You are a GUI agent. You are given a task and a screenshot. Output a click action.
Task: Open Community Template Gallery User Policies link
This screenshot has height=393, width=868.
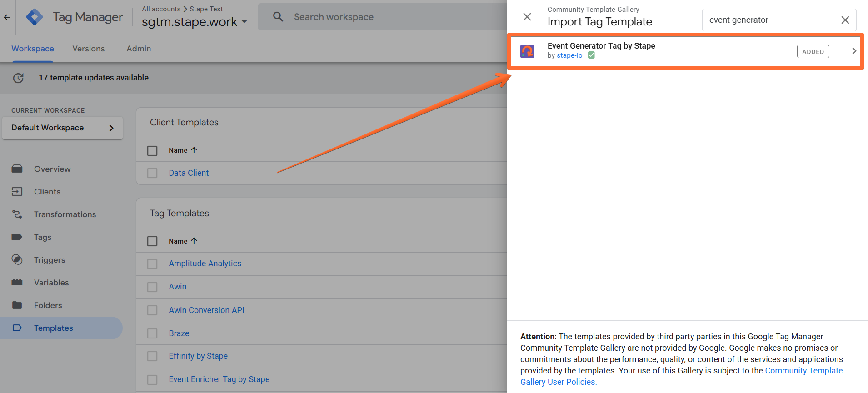coord(681,376)
